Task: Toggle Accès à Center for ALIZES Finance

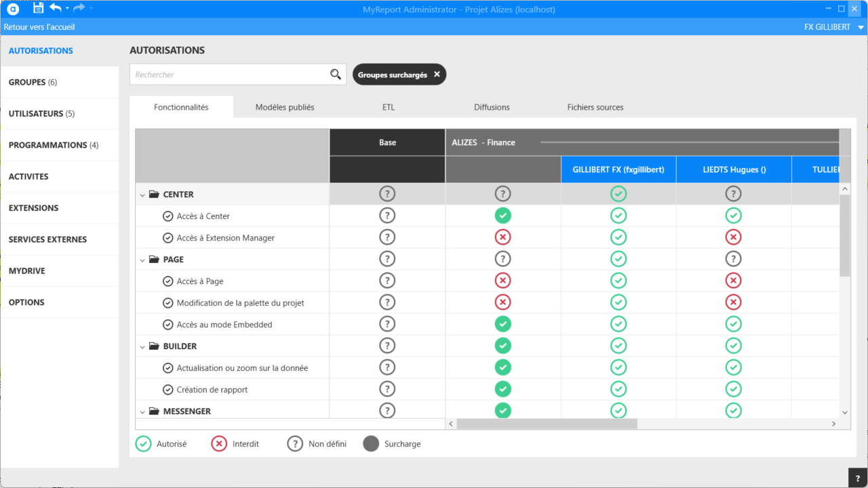Action: coord(502,216)
